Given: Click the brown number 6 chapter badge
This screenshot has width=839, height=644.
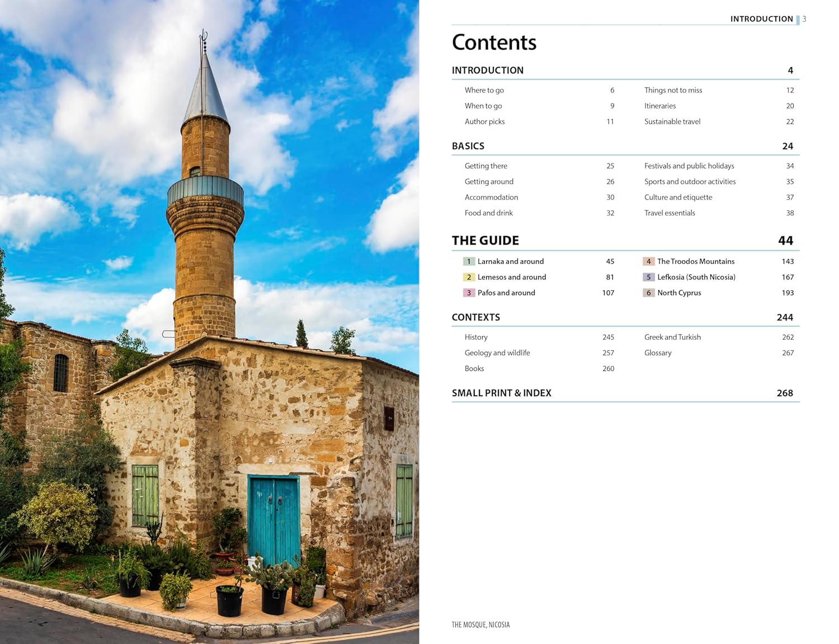Looking at the screenshot, I should click(x=648, y=293).
